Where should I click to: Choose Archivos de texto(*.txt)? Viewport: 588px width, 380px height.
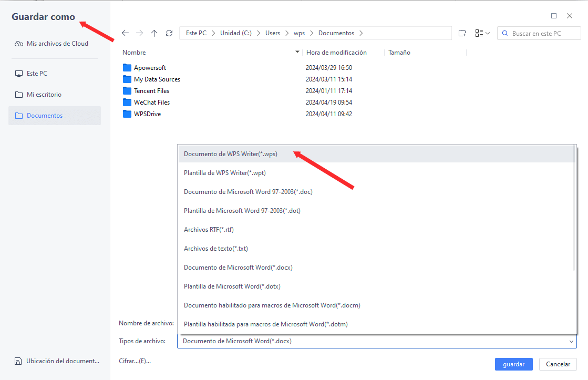click(x=375, y=248)
